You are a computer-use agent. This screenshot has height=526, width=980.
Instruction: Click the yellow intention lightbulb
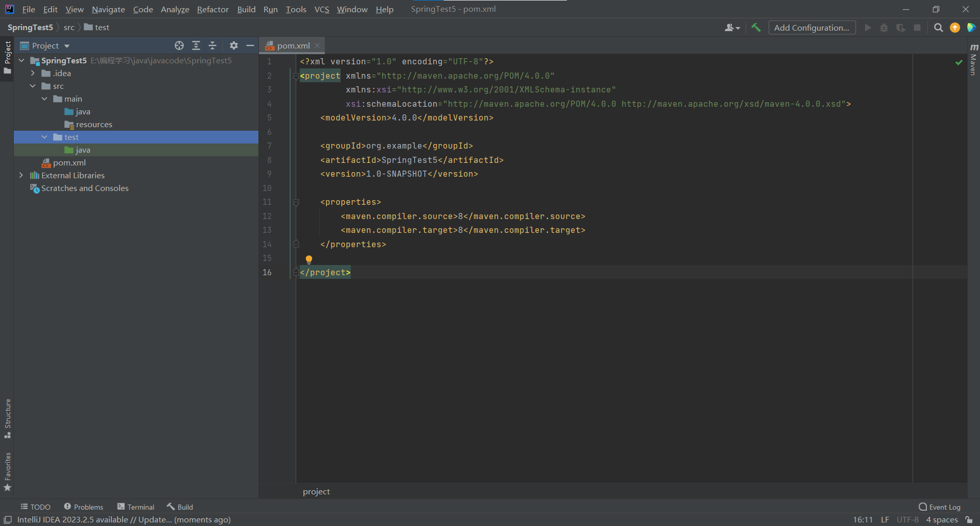(309, 259)
